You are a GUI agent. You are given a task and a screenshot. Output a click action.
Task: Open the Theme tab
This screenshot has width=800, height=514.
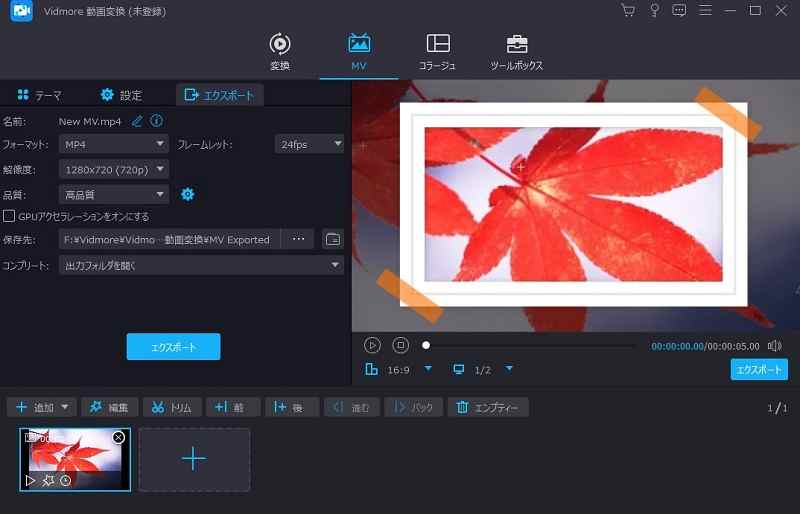pyautogui.click(x=40, y=95)
